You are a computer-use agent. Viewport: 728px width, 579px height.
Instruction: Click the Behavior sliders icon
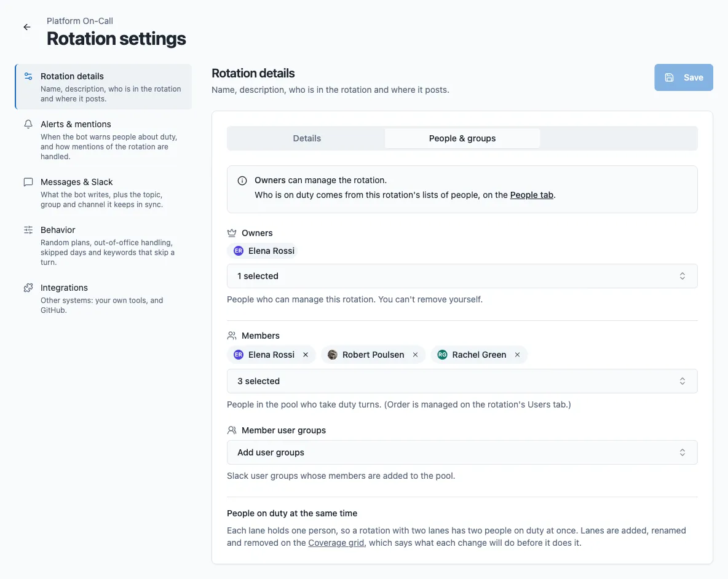pyautogui.click(x=28, y=230)
